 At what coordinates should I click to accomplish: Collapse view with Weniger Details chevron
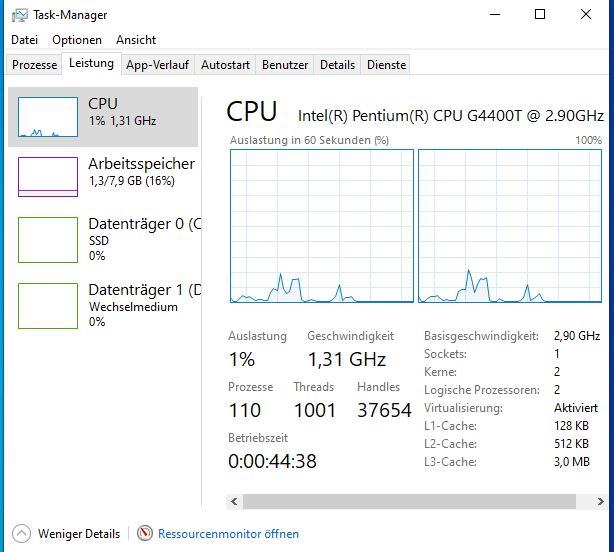pos(21,534)
